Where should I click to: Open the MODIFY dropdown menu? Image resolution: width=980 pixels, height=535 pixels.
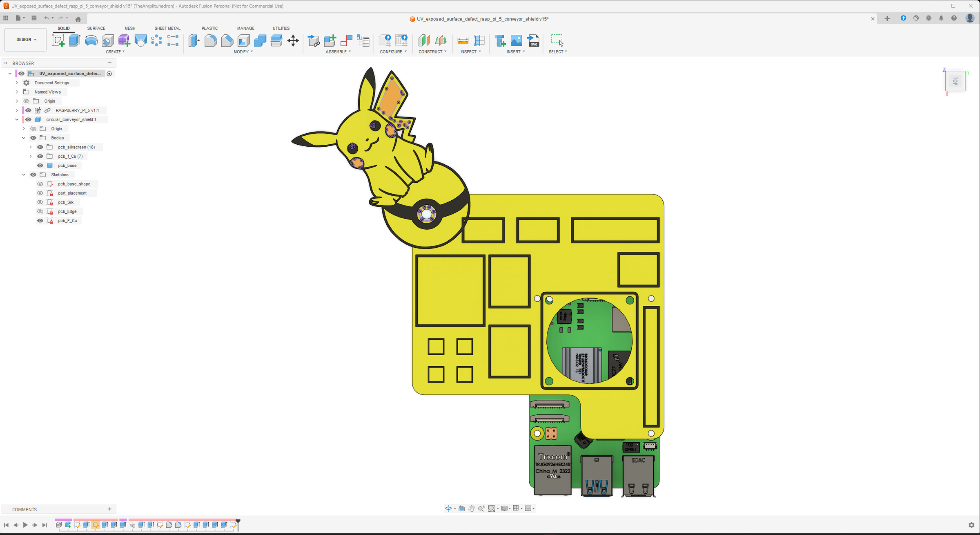243,51
